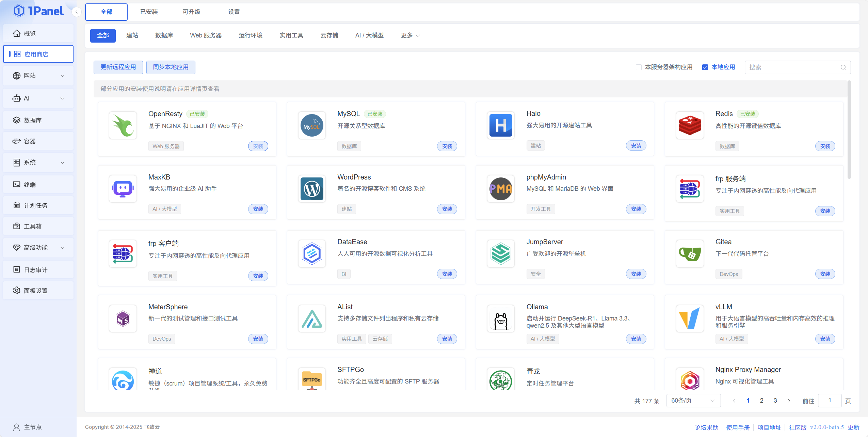The height and width of the screenshot is (437, 868).
Task: Open the frp 客户端 app icon
Action: [x=123, y=254]
